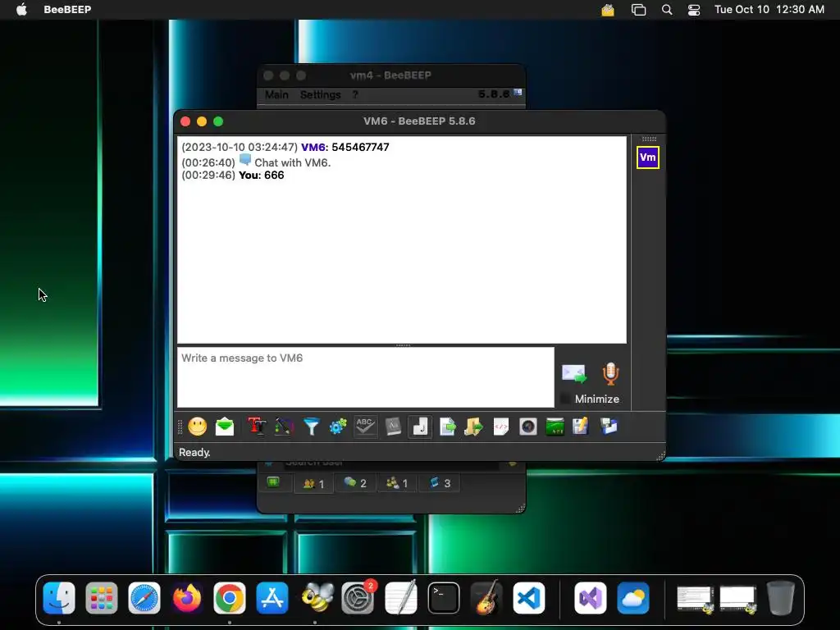
Task: Open the font color picker icon
Action: pos(284,427)
